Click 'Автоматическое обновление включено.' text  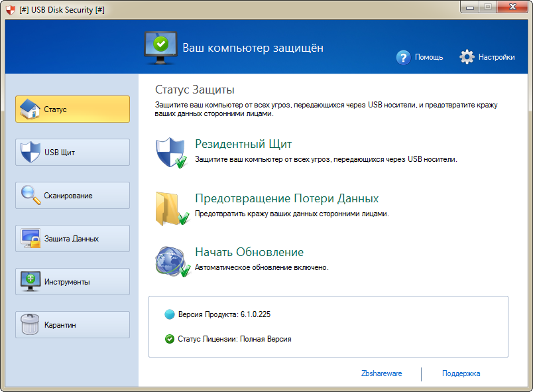262,267
